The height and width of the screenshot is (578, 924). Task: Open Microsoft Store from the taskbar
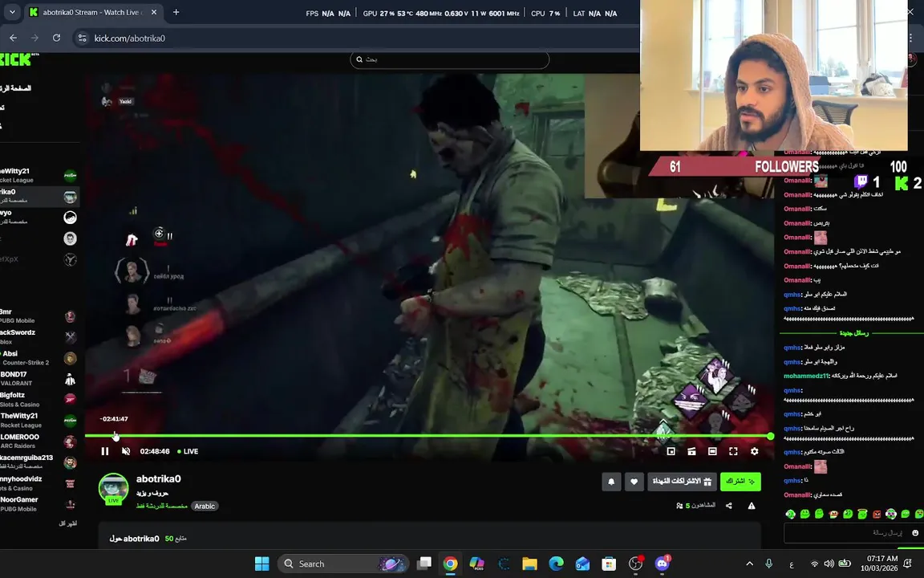pyautogui.click(x=609, y=564)
